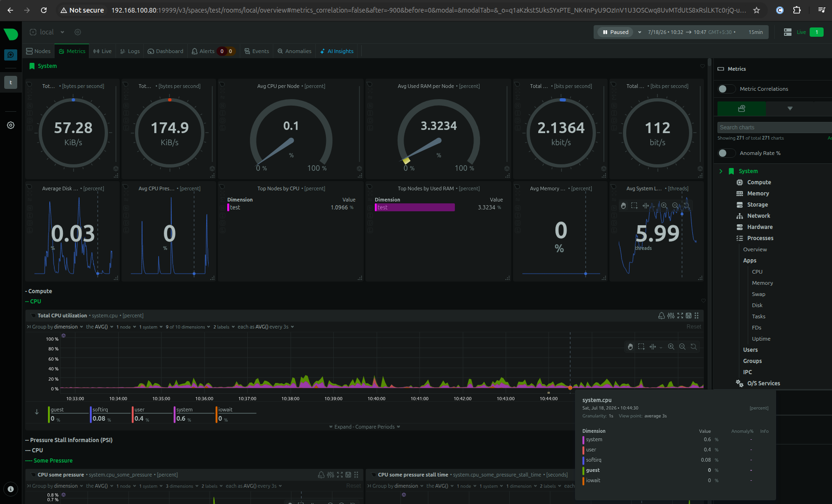Open dropdown arrow next to Paused button
Screen dimensions: 832x504
[639, 32]
